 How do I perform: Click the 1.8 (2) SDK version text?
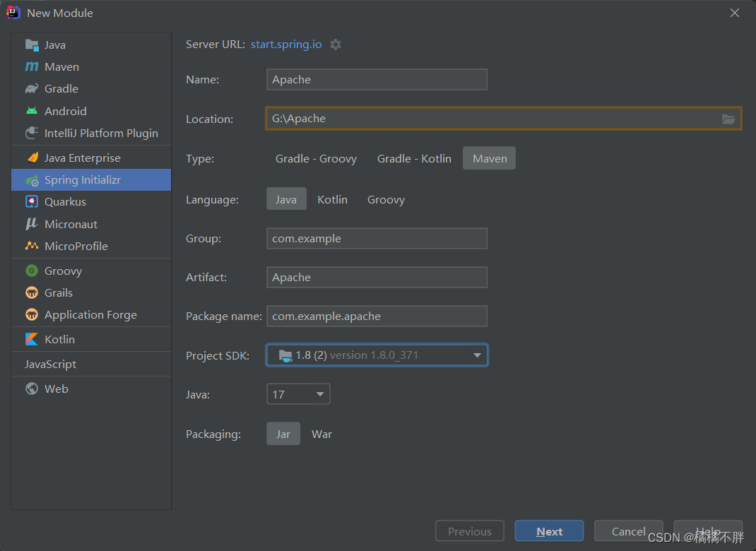point(357,355)
